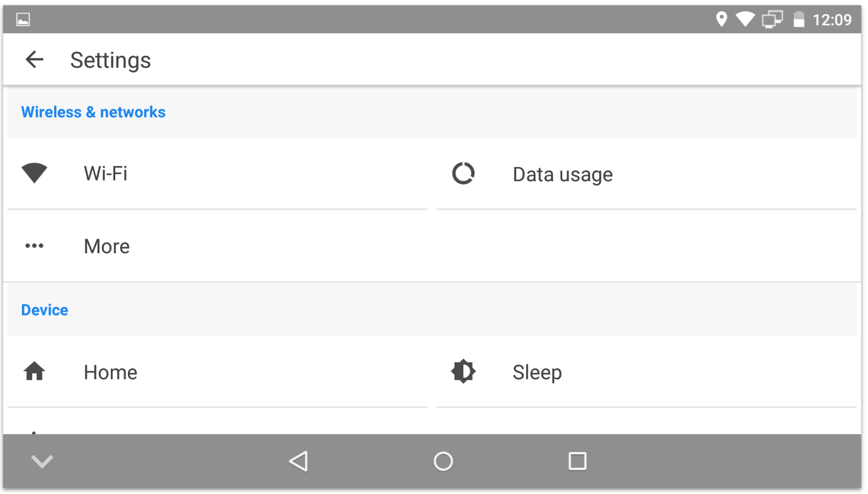This screenshot has width=868, height=494.
Task: Open the Wi-Fi settings entry
Action: [x=217, y=174]
